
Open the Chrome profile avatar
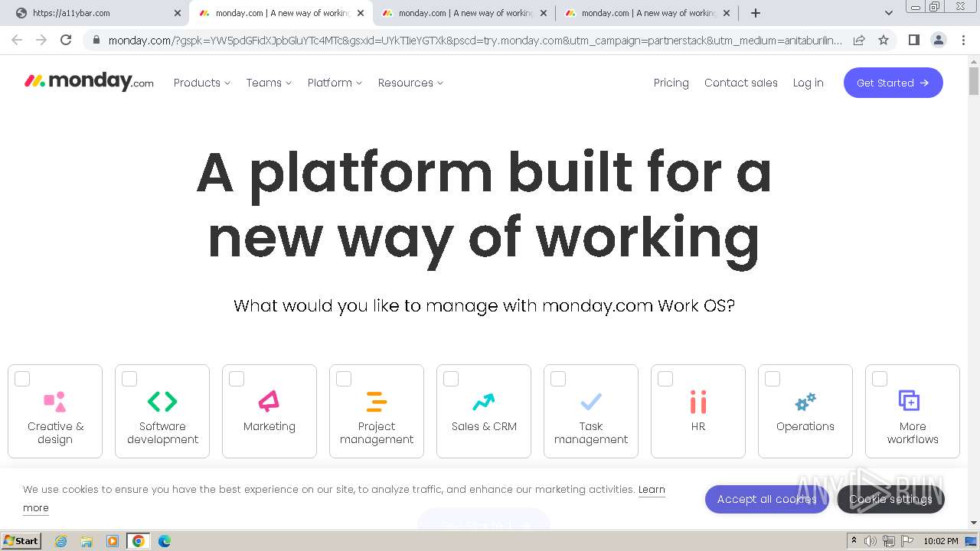pyautogui.click(x=938, y=40)
